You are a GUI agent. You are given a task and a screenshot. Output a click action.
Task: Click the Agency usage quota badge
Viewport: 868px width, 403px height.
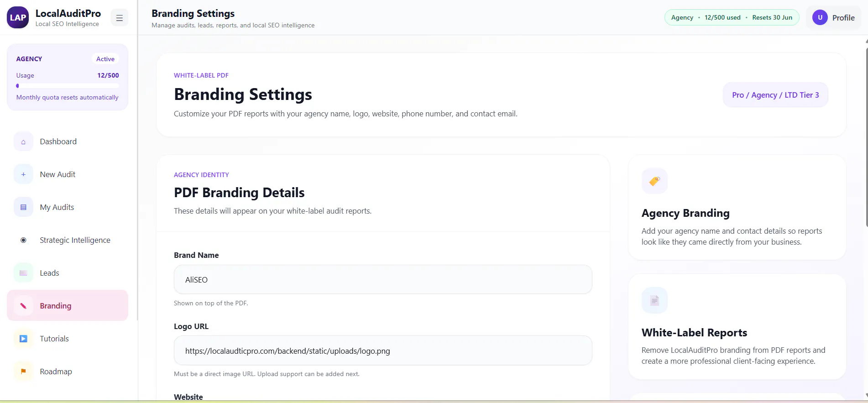732,17
